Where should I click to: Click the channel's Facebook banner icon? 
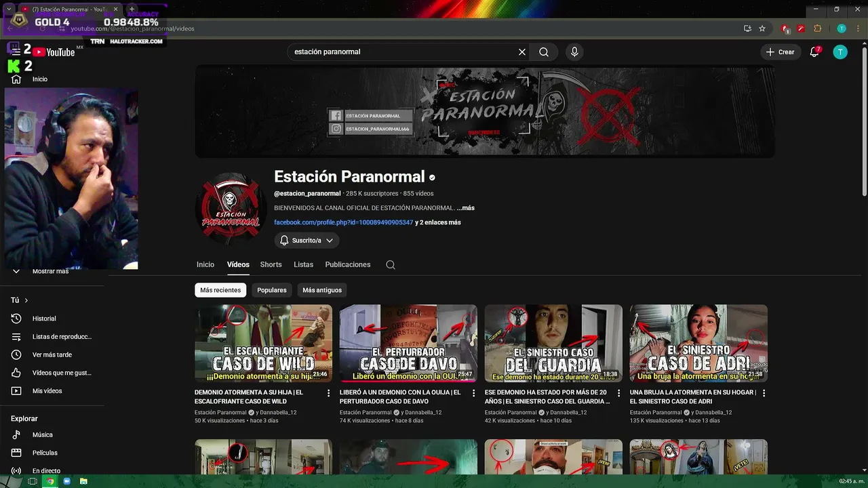(336, 116)
